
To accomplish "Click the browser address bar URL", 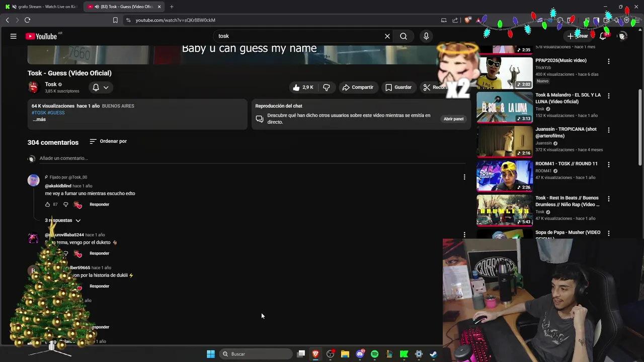I will coord(175,20).
